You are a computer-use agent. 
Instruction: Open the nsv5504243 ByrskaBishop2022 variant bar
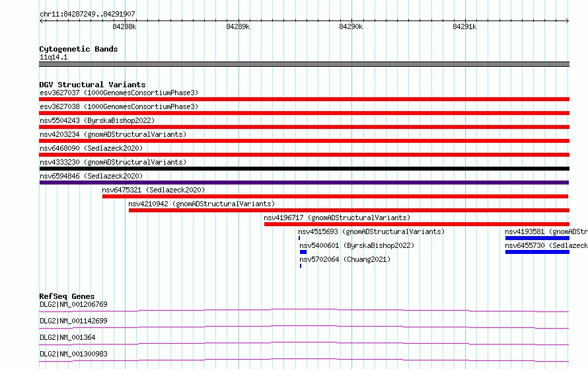click(304, 127)
